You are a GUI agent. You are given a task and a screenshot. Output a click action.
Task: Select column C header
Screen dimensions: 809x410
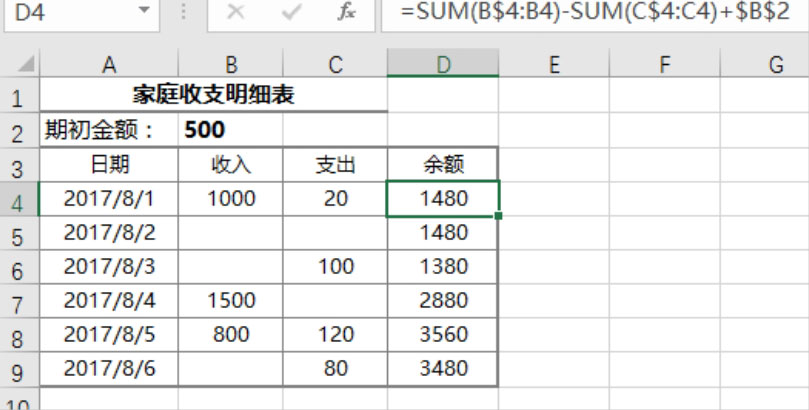click(x=335, y=64)
